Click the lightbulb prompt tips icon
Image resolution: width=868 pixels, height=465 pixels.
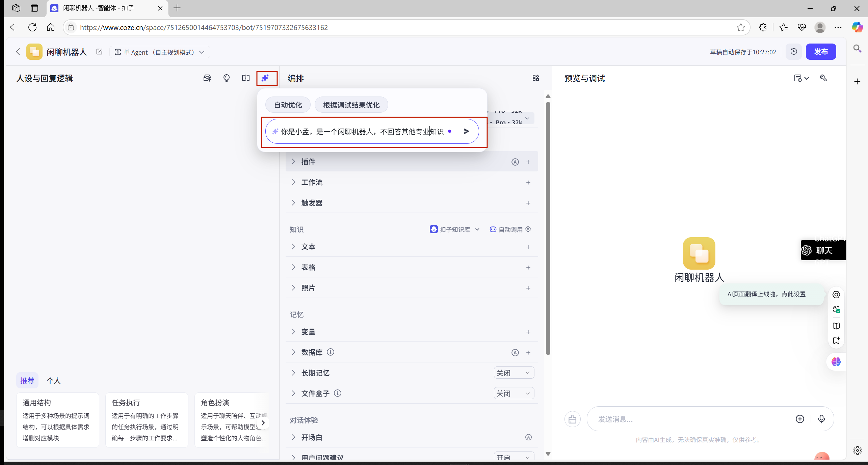[x=227, y=78]
